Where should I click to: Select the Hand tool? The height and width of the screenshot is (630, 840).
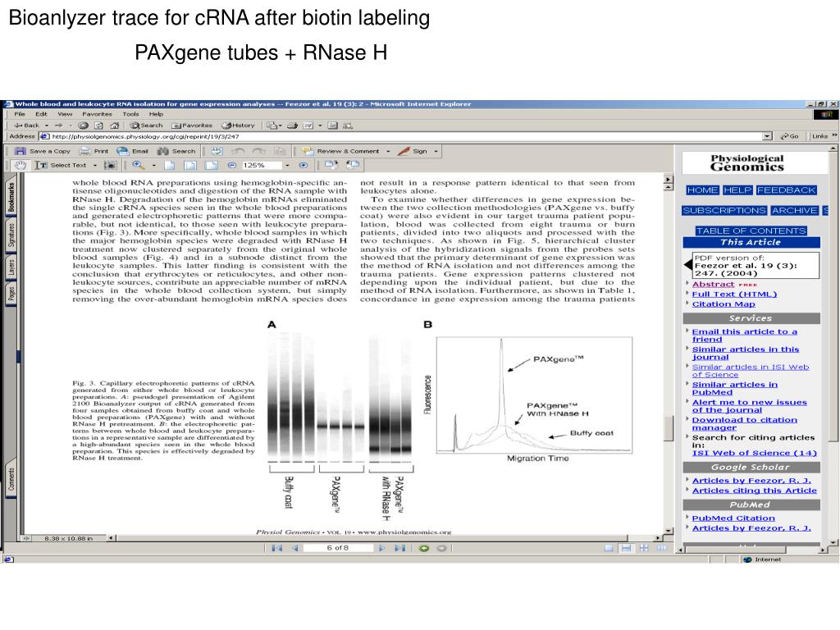[x=21, y=165]
